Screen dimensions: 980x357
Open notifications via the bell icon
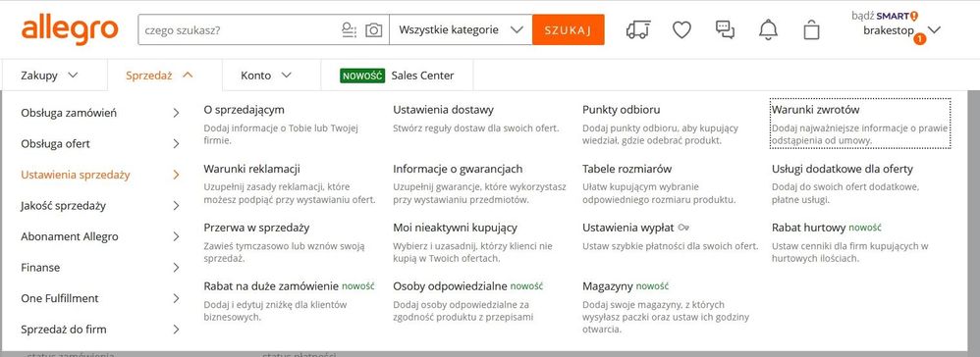tap(768, 30)
